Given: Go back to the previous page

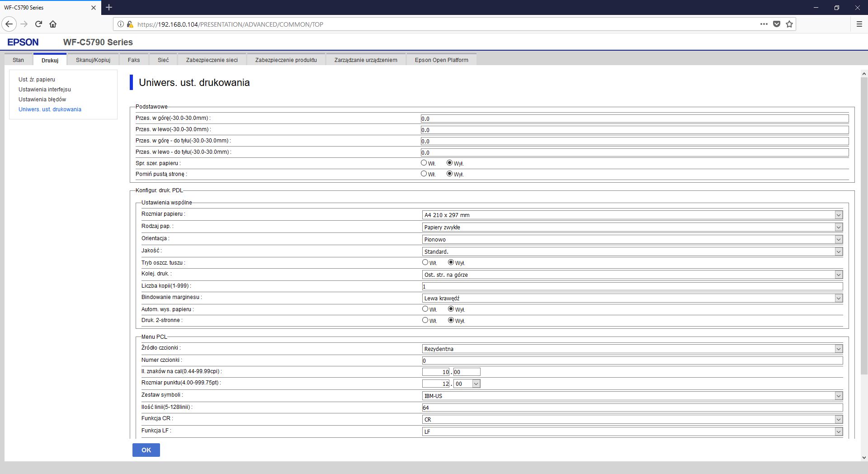Looking at the screenshot, I should point(9,24).
